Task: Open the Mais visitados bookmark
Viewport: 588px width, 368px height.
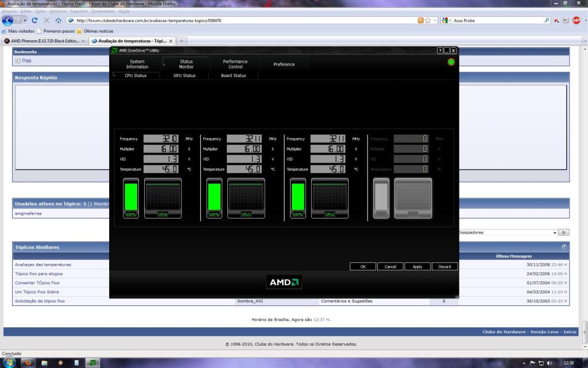Action: (18, 31)
